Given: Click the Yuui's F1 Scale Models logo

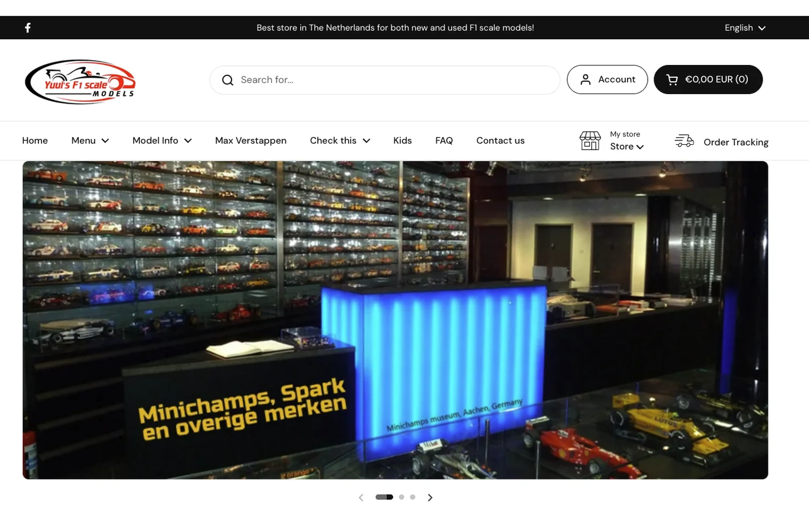Looking at the screenshot, I should [x=80, y=82].
